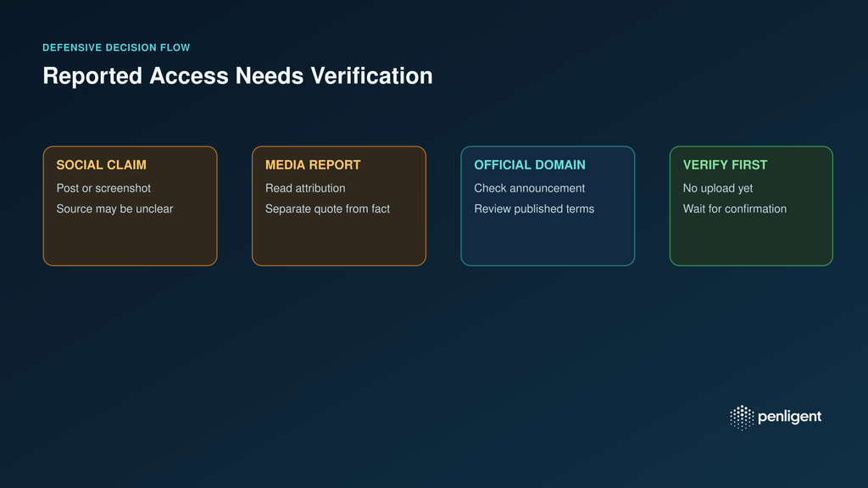Click 'Source may be unclear' line
Screen dimensions: 868x488
coord(114,208)
